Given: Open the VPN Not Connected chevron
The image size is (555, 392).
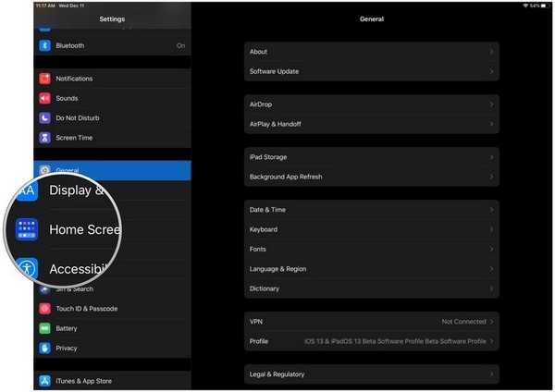Looking at the screenshot, I should (491, 322).
